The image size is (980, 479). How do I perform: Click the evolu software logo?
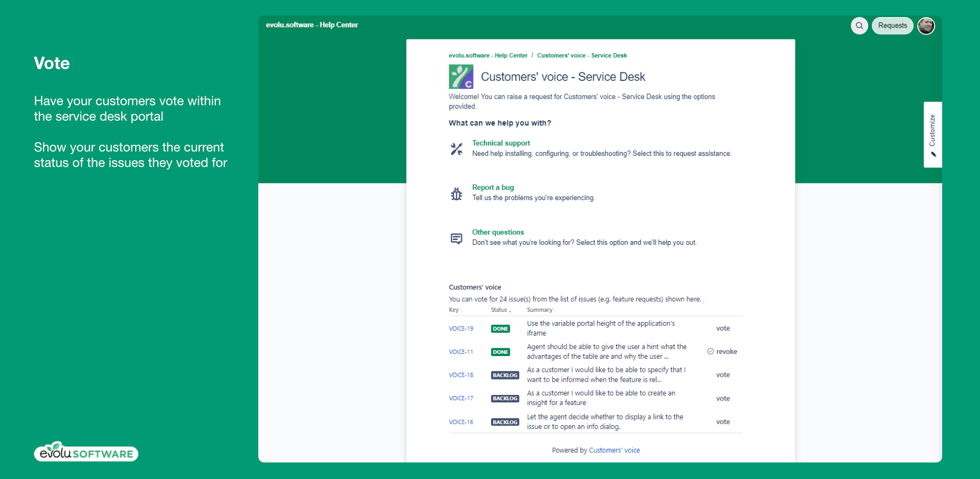(x=86, y=451)
